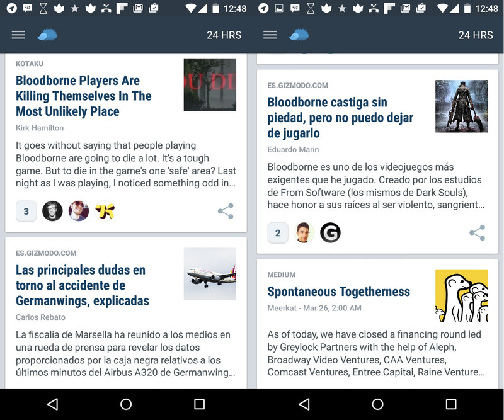Screen dimensions: 504x420
Task: Tap Android back button in left screen
Action: point(52,404)
